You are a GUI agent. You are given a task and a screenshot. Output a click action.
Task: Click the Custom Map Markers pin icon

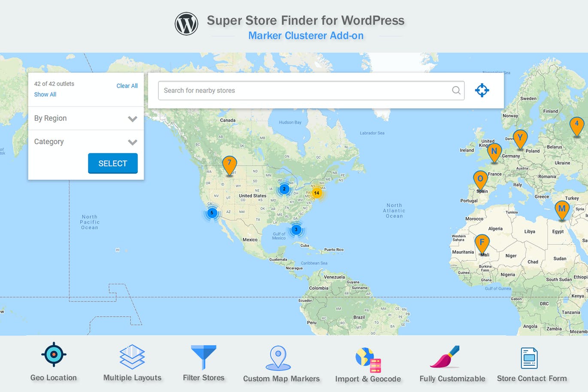pos(278,358)
